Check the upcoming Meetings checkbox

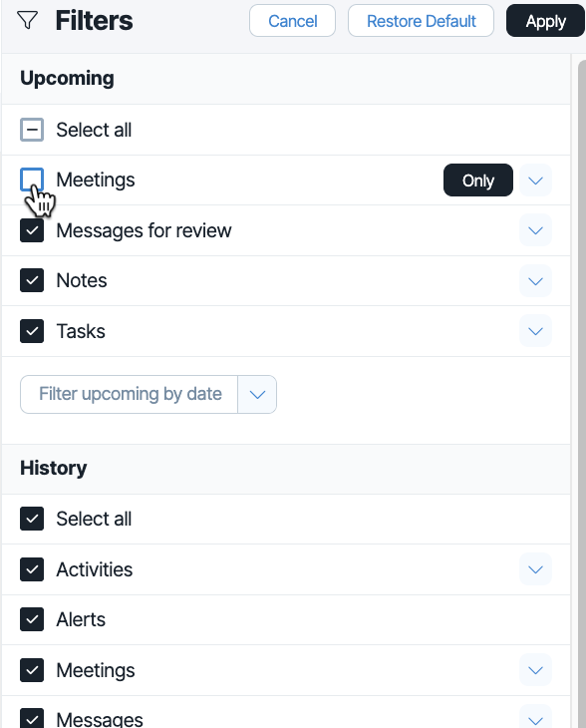point(32,180)
